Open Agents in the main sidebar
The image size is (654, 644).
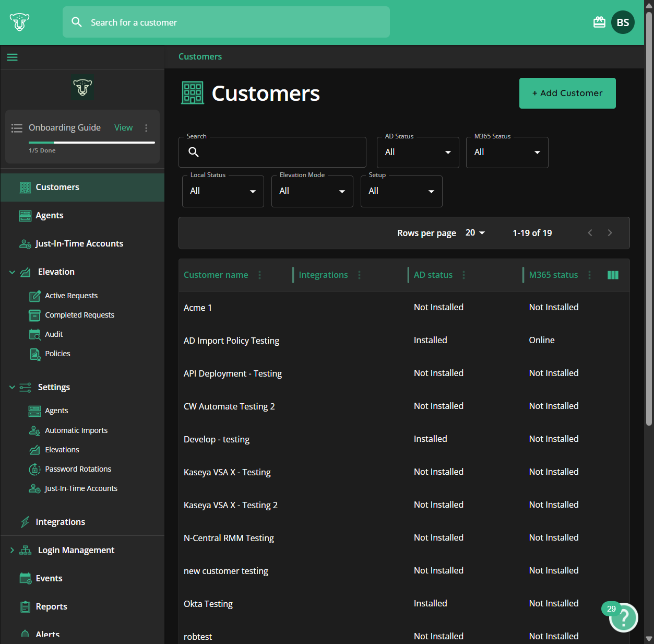tap(82, 216)
